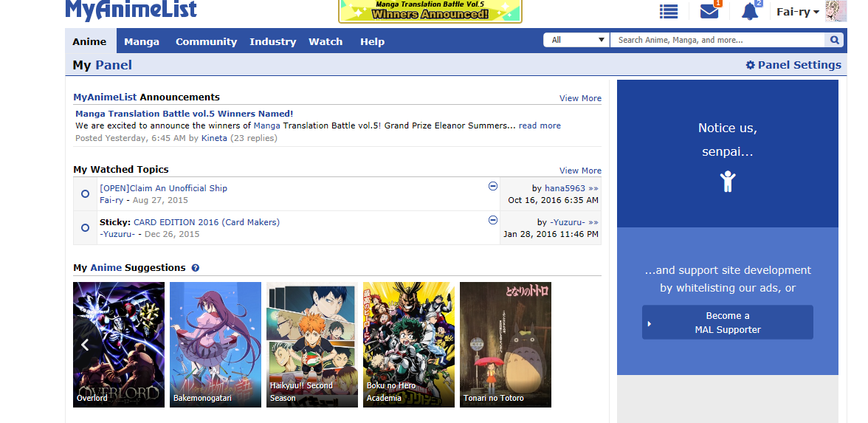Click Anime link in My Anime Suggestions heading
The image size is (868, 423).
point(106,267)
